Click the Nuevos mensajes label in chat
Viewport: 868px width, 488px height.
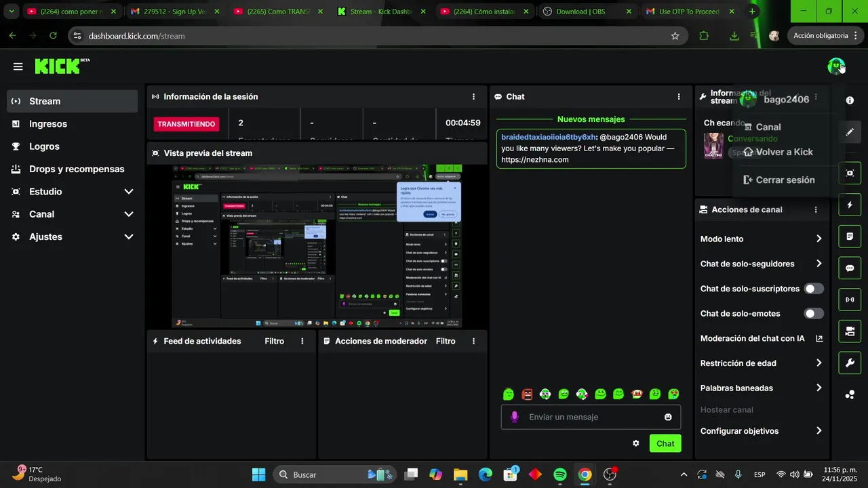[x=591, y=119]
